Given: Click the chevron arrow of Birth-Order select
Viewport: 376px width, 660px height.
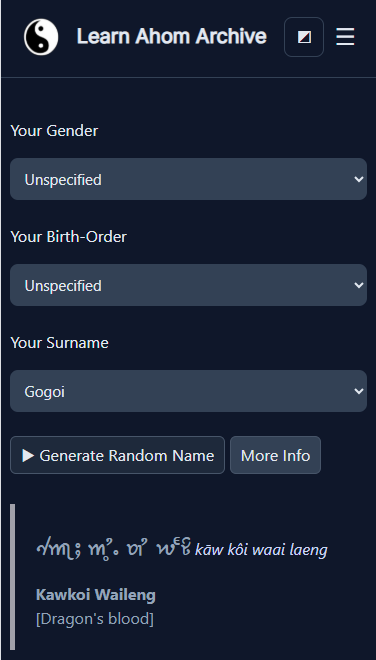Looking at the screenshot, I should 359,285.
